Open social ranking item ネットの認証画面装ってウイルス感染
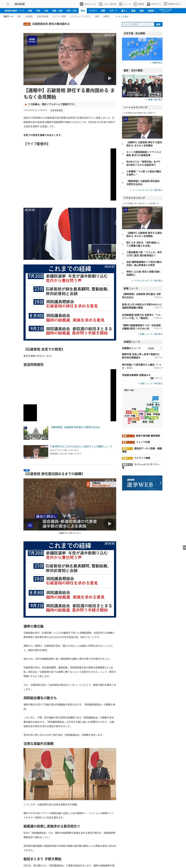 coord(144,154)
